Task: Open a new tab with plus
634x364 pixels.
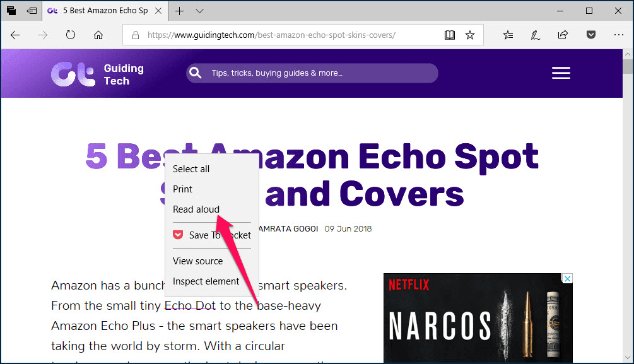Action: pos(180,11)
